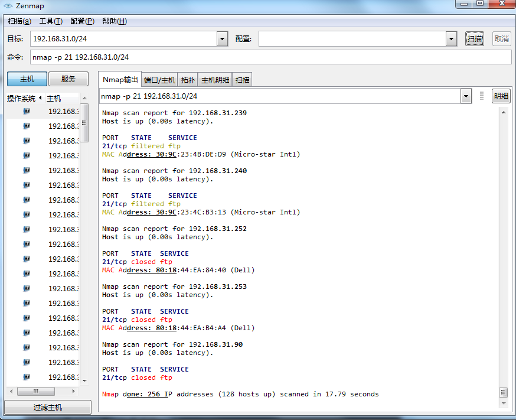This screenshot has height=420, width=516.
Task: Click host list horizontal scrollbar left arrow
Action: [11, 392]
